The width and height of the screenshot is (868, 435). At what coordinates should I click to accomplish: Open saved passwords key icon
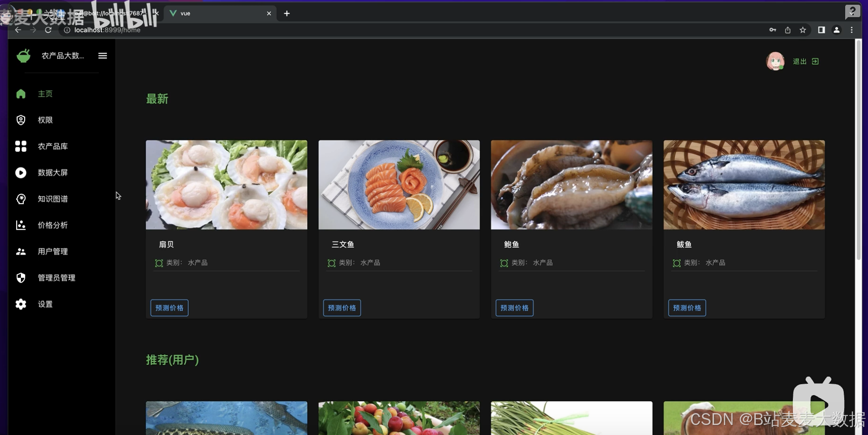pos(772,30)
